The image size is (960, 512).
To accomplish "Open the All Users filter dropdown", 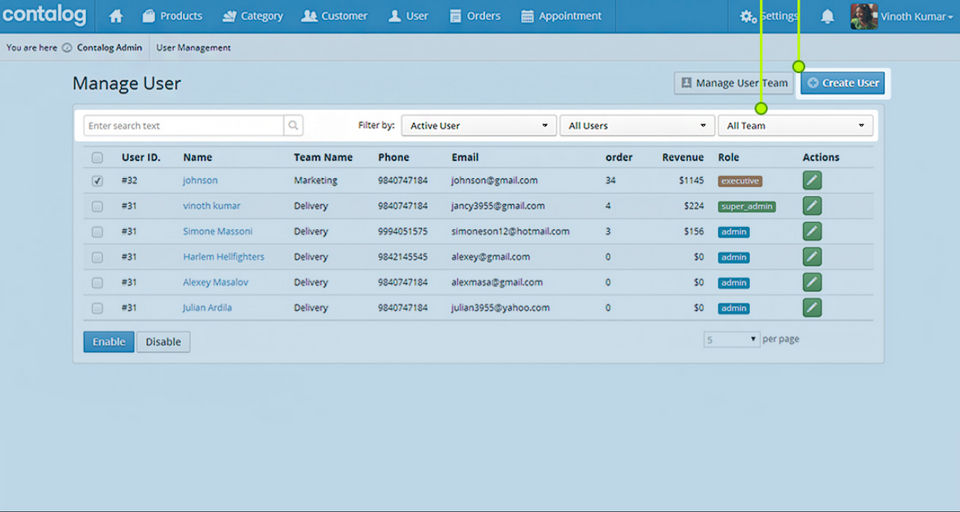I will coord(637,126).
